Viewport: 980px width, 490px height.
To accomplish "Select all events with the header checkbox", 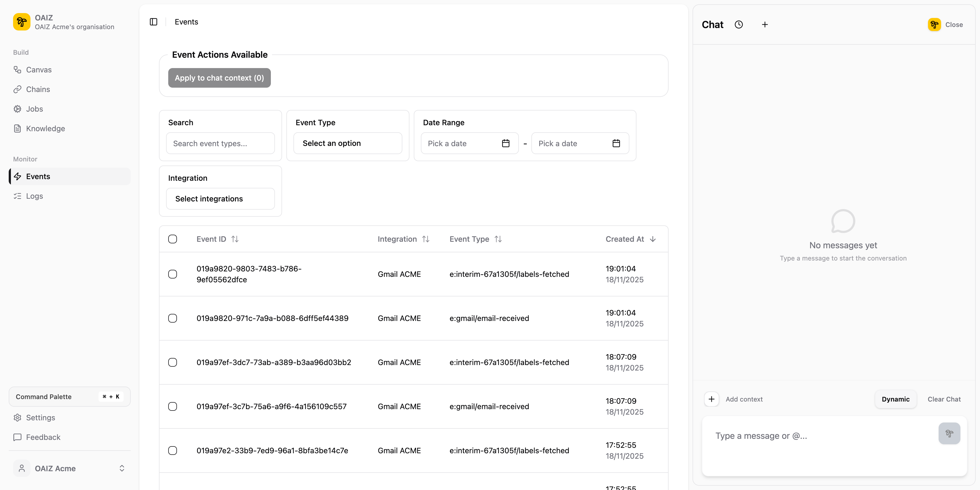I will [173, 239].
